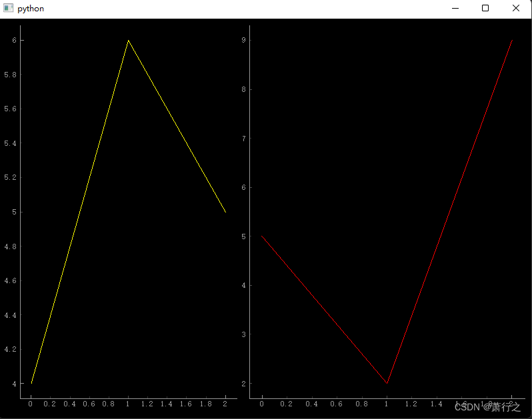Image resolution: width=532 pixels, height=419 pixels.
Task: Click the left plot's vertical y-axis line
Action: [x=21, y=212]
